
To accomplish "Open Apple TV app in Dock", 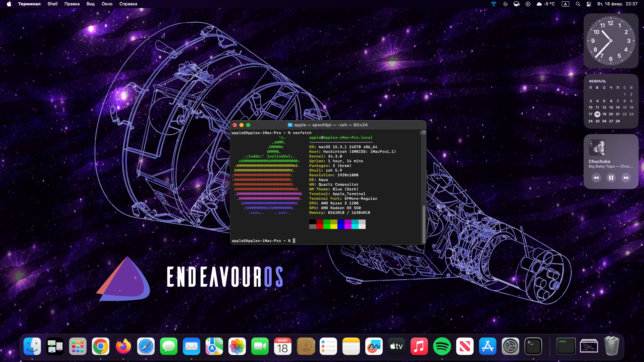I will click(x=396, y=346).
